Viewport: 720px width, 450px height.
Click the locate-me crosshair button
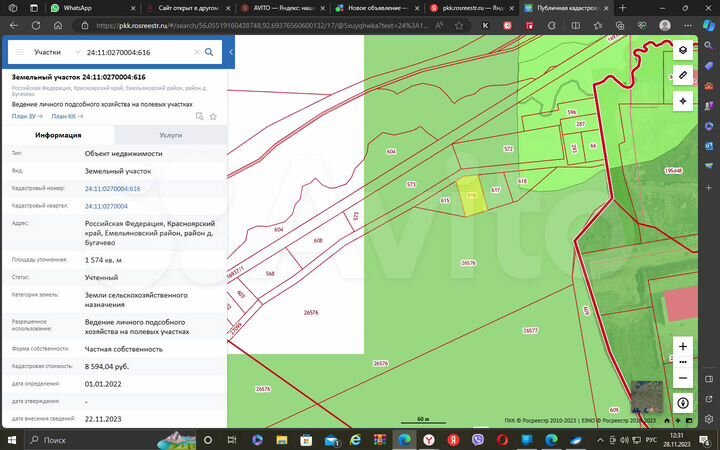[x=682, y=101]
